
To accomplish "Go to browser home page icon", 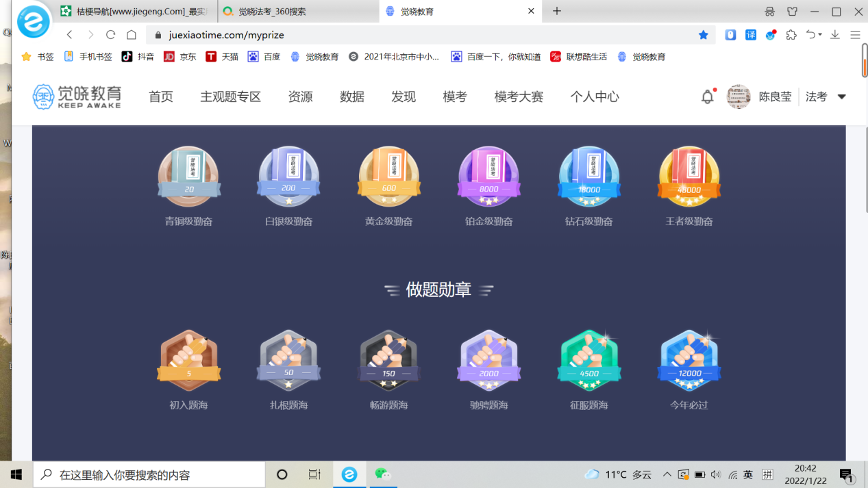I will 132,35.
